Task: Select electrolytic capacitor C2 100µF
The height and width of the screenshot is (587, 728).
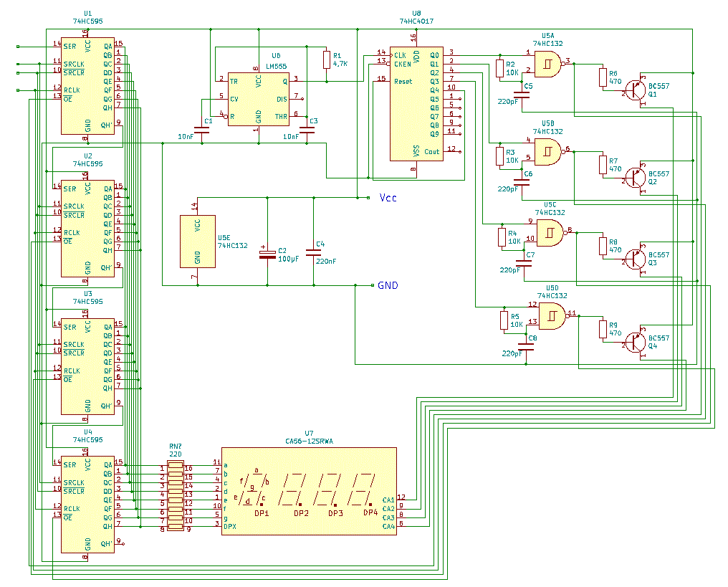Action: click(267, 254)
